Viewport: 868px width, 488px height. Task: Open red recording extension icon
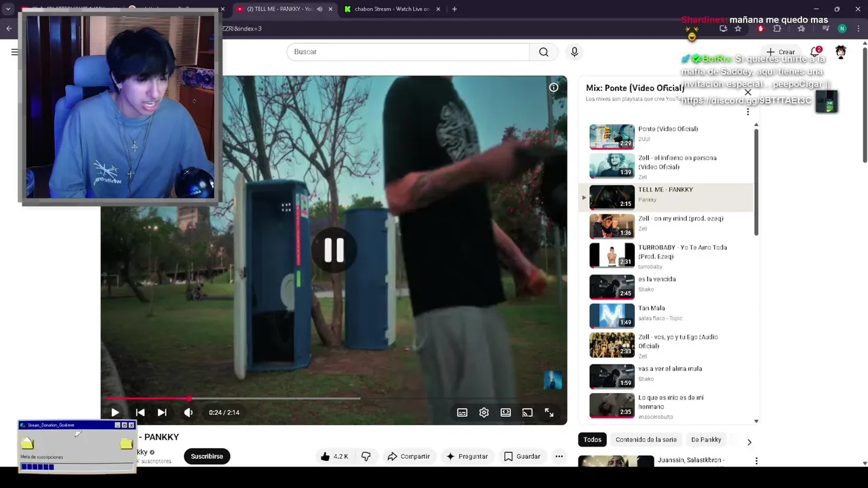point(760,28)
